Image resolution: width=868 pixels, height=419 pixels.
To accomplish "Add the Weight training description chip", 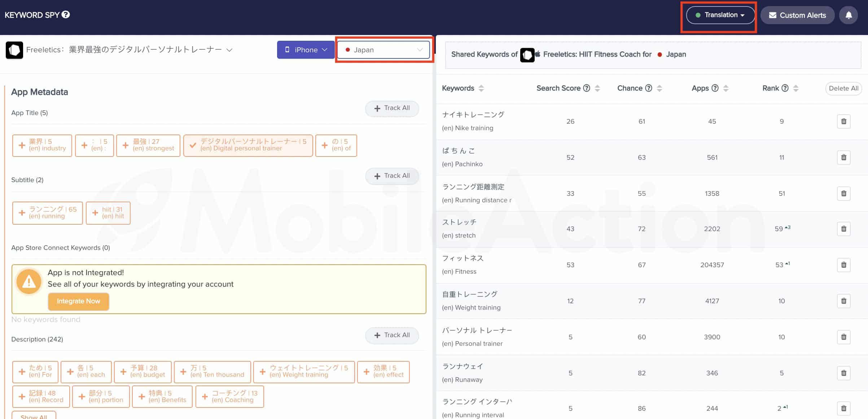I will (304, 372).
